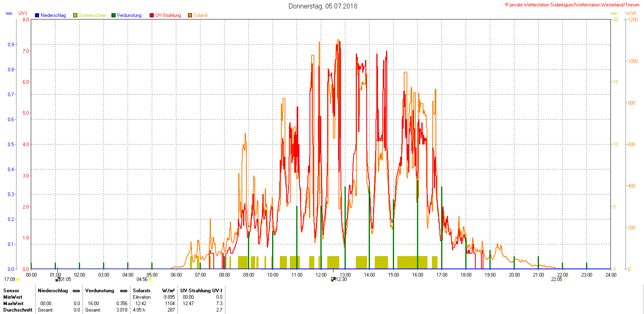Click the moon icon next to 01:05
This screenshot has height=314, width=644.
(58, 279)
